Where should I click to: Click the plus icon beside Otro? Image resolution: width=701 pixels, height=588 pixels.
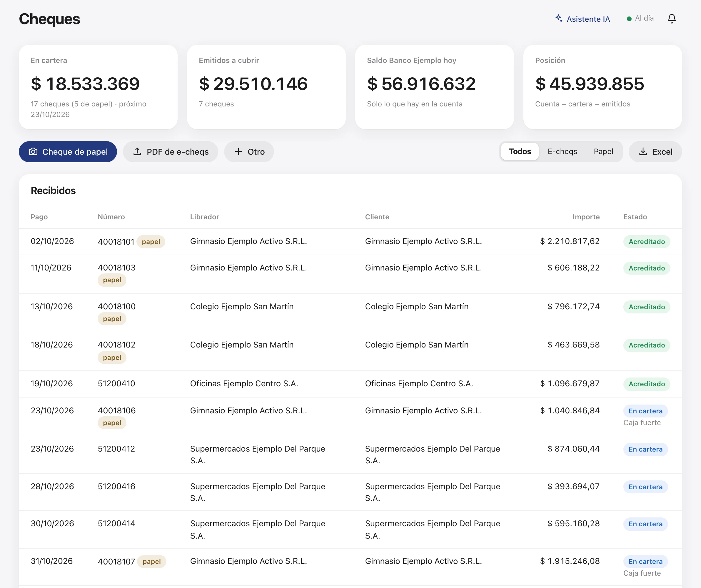[x=238, y=151]
